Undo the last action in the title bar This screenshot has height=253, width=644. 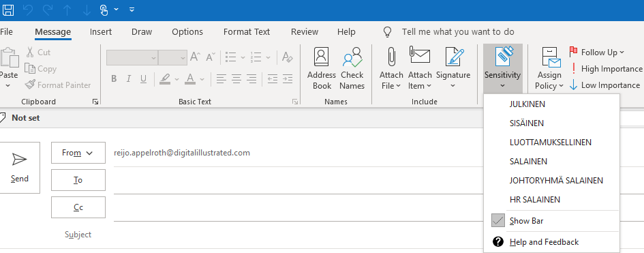(x=28, y=10)
